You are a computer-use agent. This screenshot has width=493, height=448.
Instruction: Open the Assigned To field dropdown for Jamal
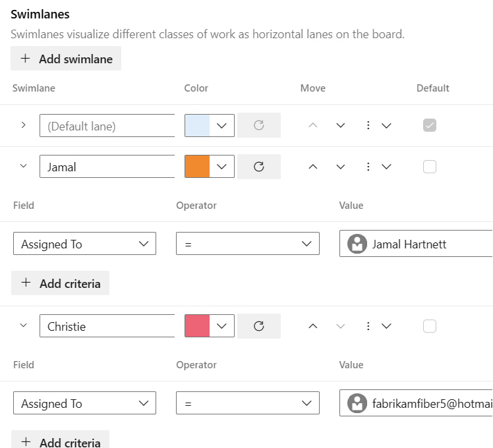tap(84, 244)
